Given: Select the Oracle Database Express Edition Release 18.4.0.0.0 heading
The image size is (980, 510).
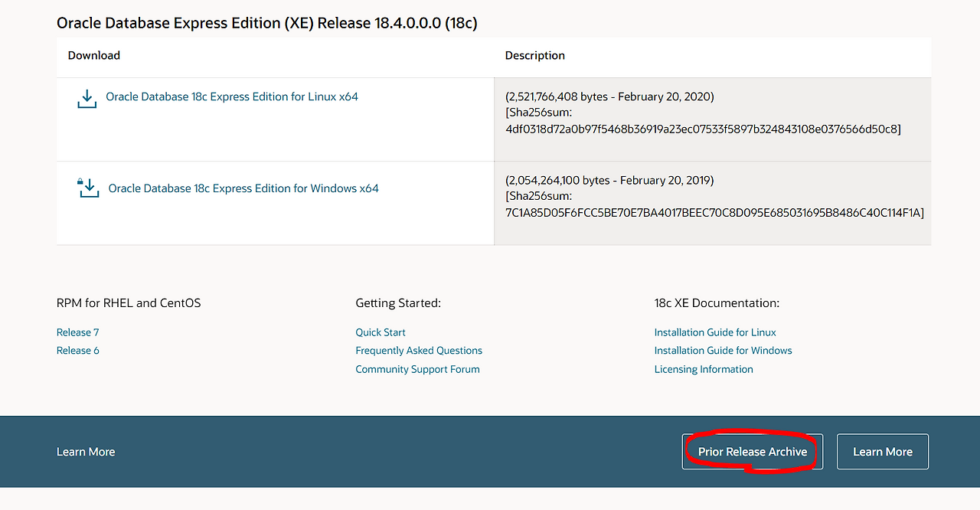Looking at the screenshot, I should coord(267,23).
